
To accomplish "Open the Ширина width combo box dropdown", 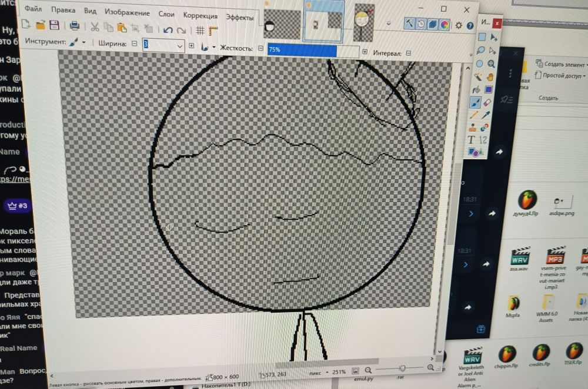I will coord(179,46).
